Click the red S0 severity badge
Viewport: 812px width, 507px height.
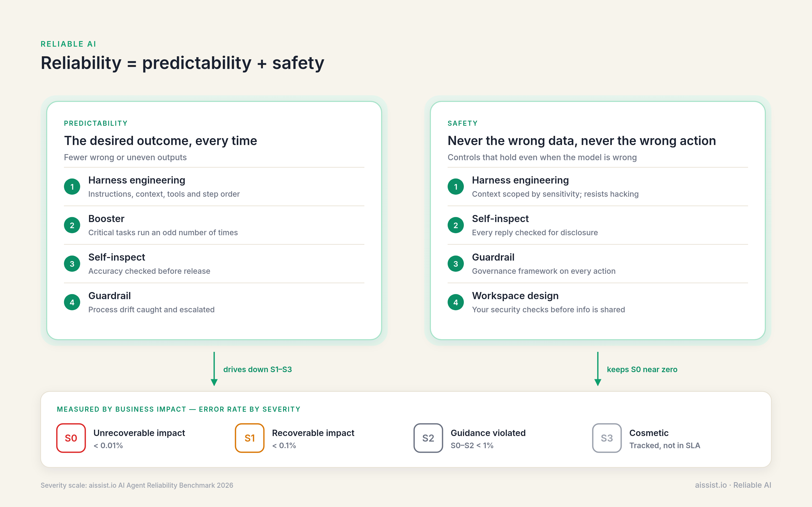71,438
